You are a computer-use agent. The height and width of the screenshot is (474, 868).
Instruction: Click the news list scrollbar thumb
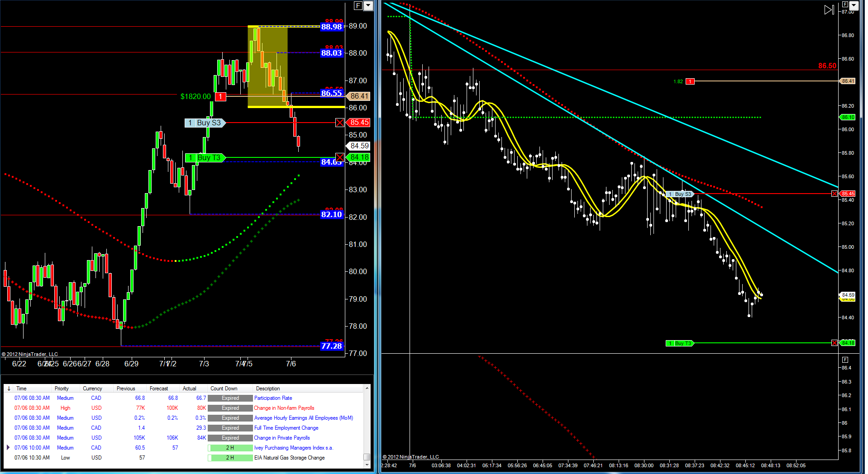(367, 457)
